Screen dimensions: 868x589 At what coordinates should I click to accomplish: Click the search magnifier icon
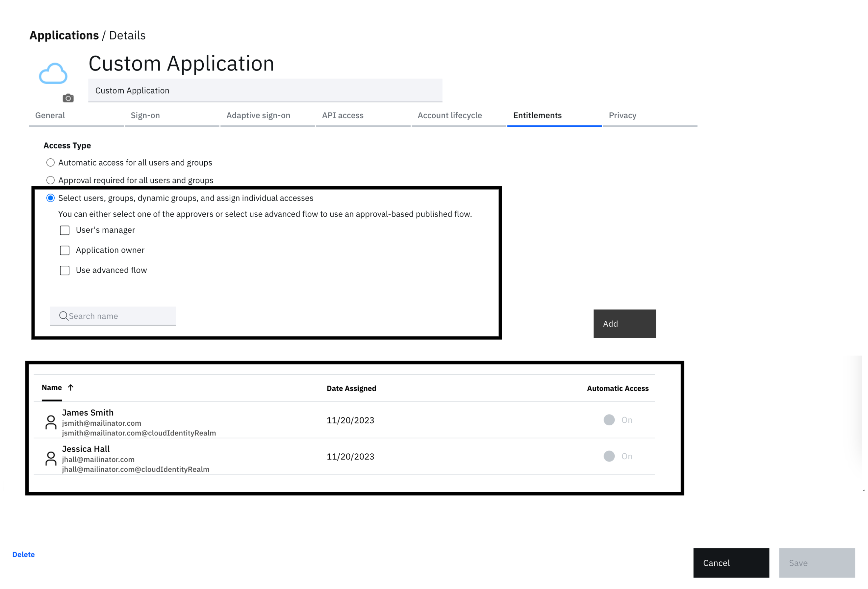pos(64,316)
